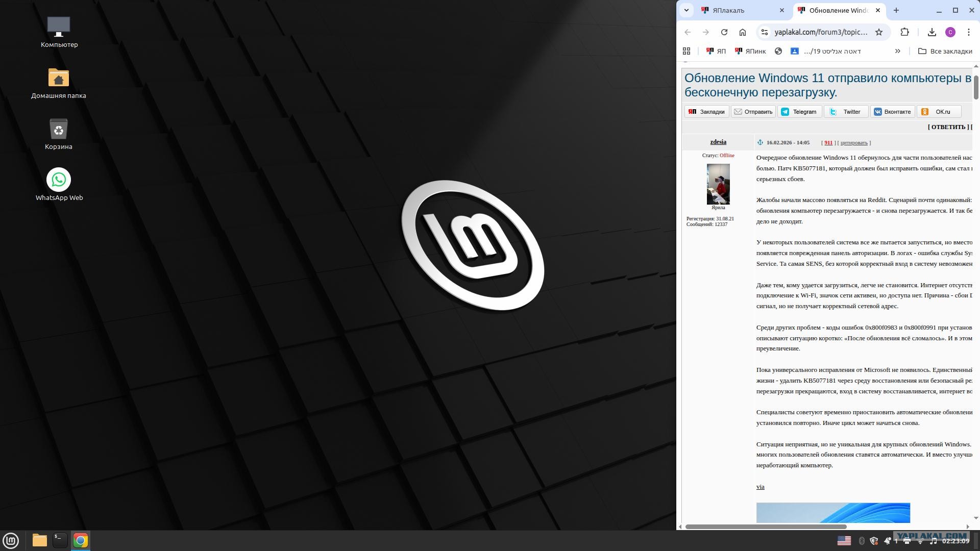Close the Обновление Windows tab
The height and width of the screenshot is (551, 980).
[878, 10]
